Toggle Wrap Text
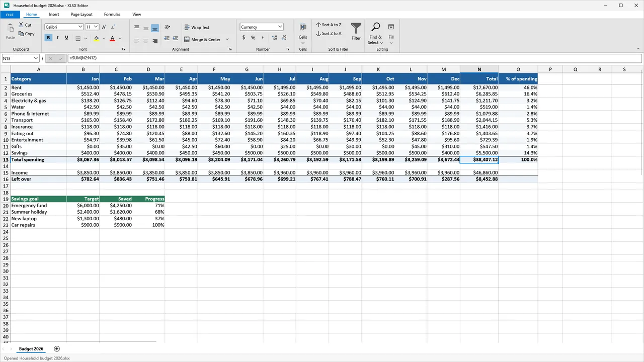This screenshot has height=362, width=644. click(197, 27)
